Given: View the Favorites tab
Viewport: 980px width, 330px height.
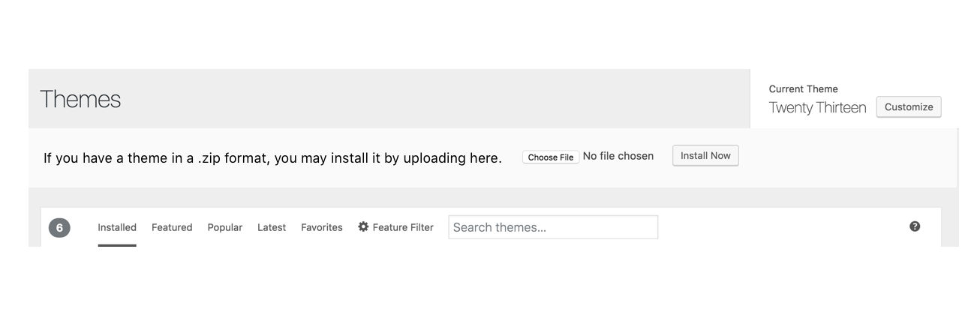Looking at the screenshot, I should [x=322, y=227].
